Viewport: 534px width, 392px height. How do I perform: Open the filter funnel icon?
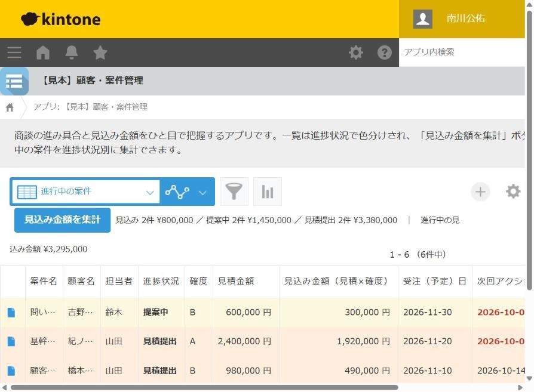pyautogui.click(x=234, y=192)
